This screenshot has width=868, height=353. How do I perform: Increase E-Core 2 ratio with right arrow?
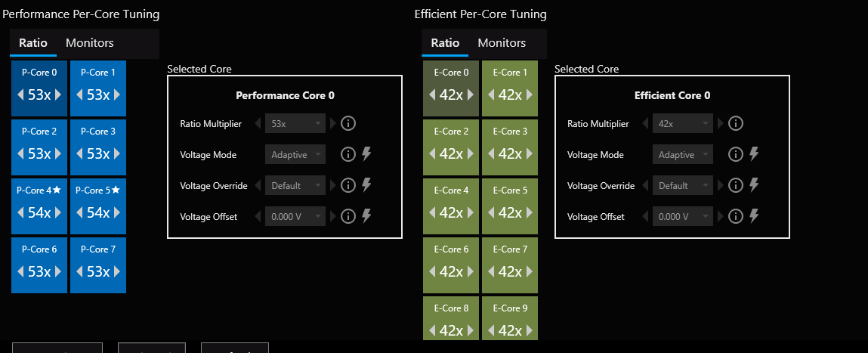point(471,153)
